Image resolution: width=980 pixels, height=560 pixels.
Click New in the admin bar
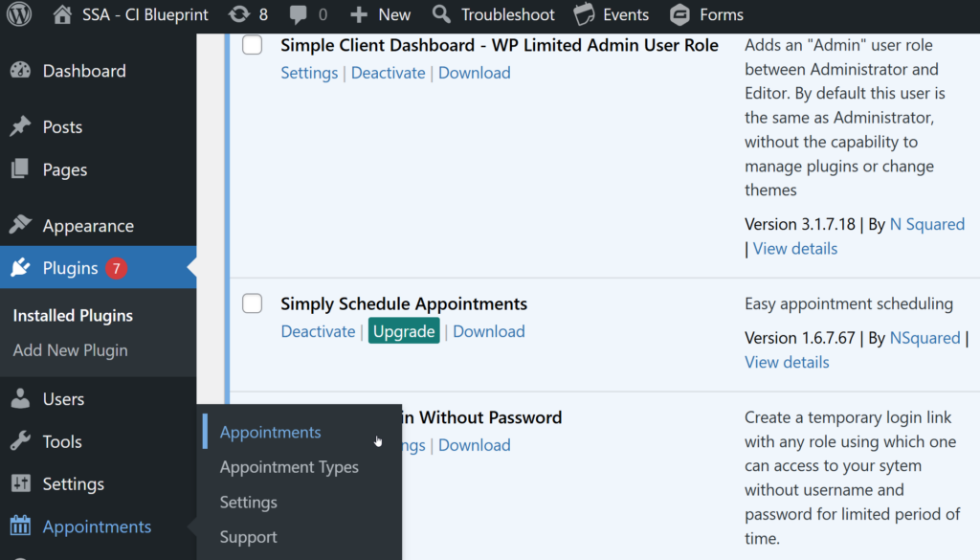pyautogui.click(x=394, y=15)
